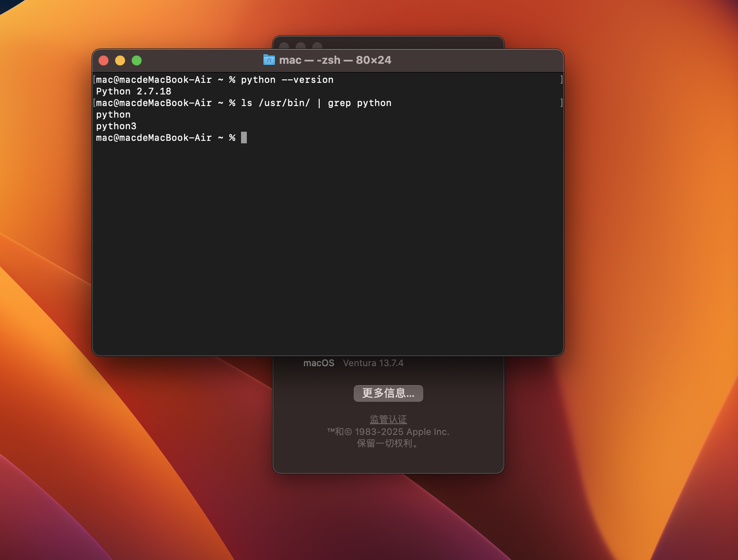This screenshot has height=560, width=738.
Task: Click the 'python' output line above python3
Action: pos(113,114)
